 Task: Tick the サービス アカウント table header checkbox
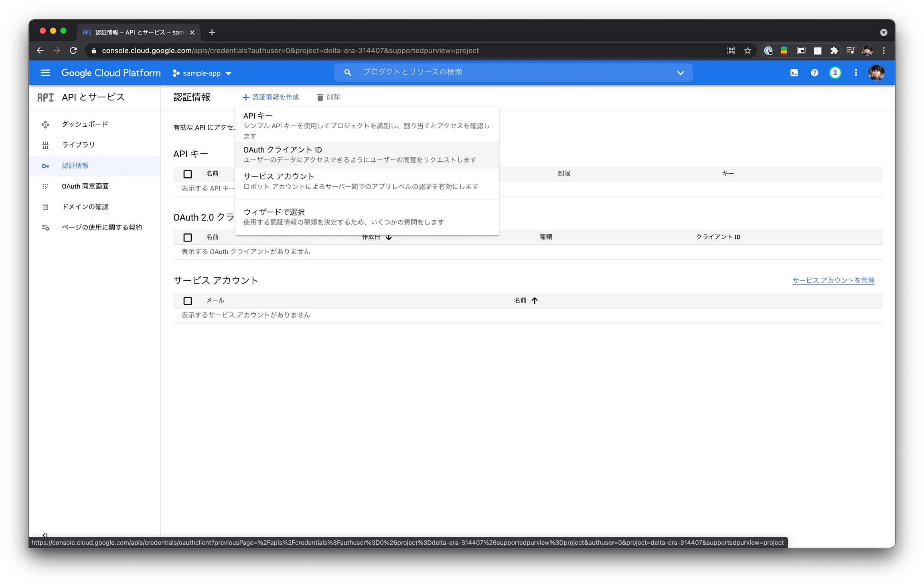point(187,301)
